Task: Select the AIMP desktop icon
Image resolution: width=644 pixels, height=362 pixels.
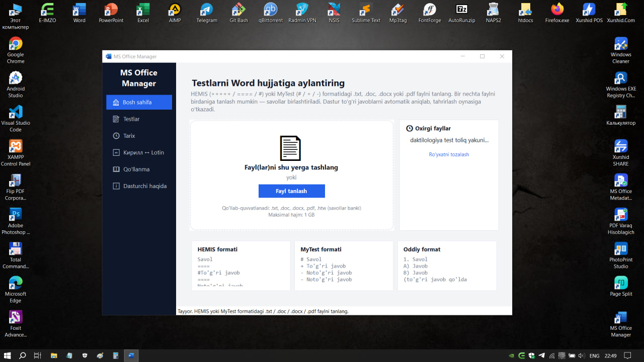Action: point(175,14)
